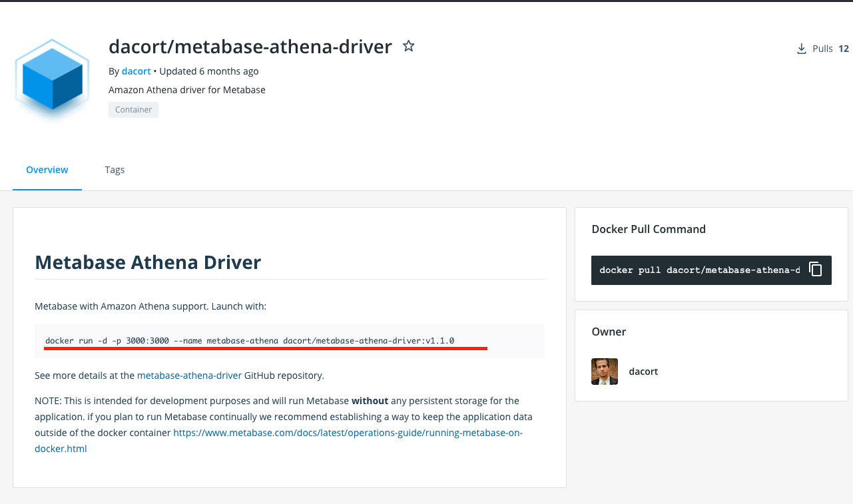This screenshot has height=504, width=853.
Task: Click the Pulls 12 count
Action: click(x=844, y=49)
